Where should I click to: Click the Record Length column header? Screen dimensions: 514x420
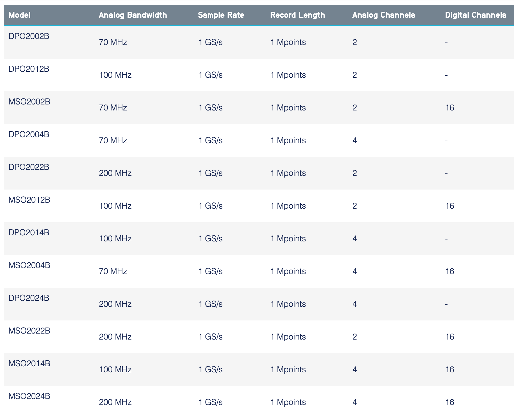(297, 15)
